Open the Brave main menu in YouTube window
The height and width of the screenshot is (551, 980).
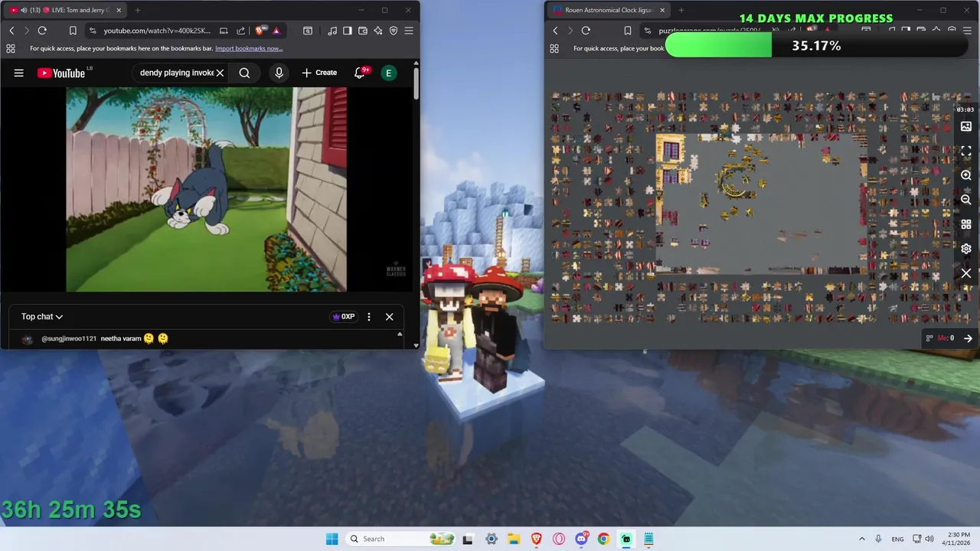(x=409, y=31)
